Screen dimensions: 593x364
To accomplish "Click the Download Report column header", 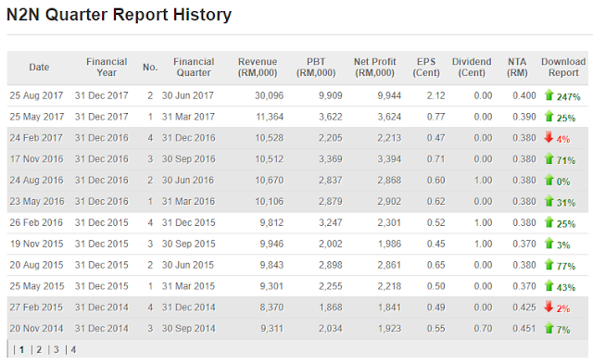I will [563, 68].
